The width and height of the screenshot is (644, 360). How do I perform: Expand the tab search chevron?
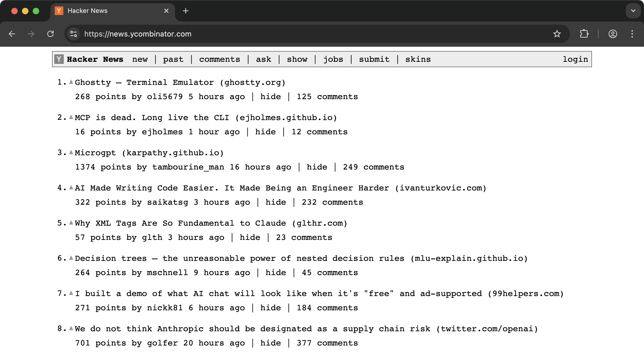click(633, 11)
